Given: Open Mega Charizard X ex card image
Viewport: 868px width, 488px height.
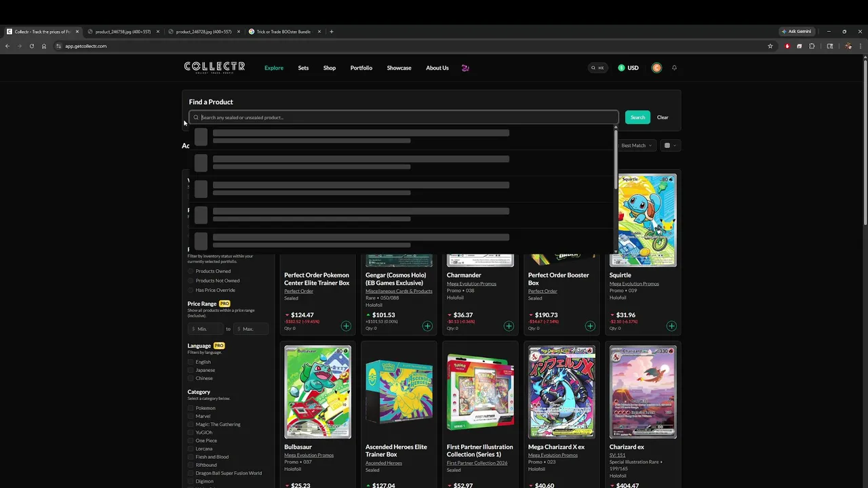Looking at the screenshot, I should [561, 392].
